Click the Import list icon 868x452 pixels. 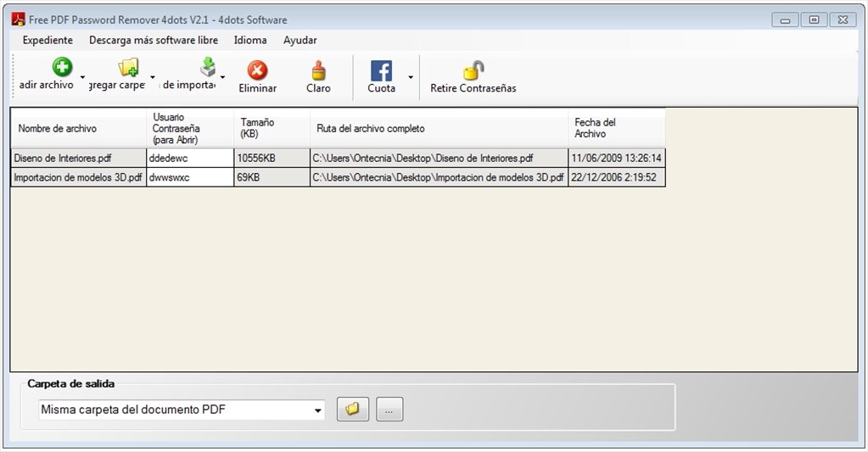[208, 66]
